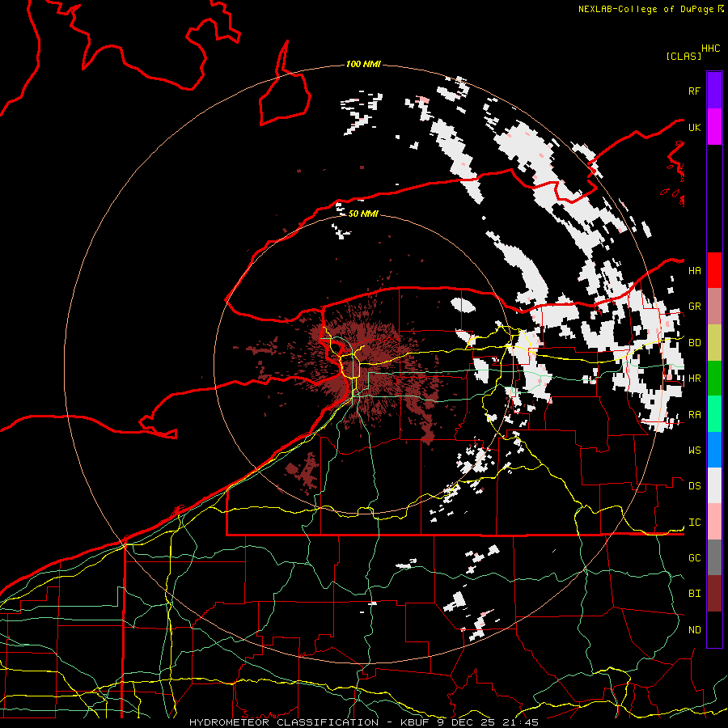728x728 pixels.
Task: Pick the dark green HR legend swatch
Action: point(714,378)
